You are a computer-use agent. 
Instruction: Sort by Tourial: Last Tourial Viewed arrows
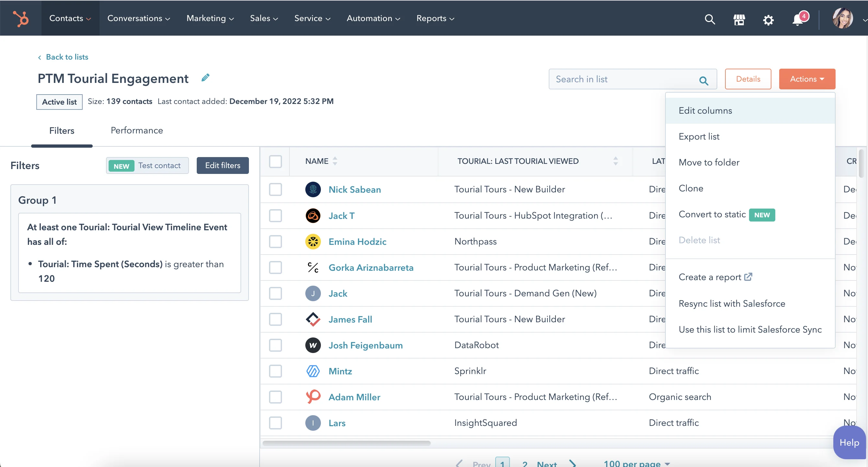[615, 161]
